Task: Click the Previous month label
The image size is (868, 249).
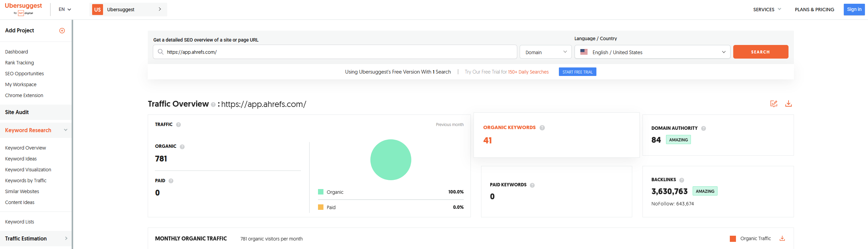Action: click(x=450, y=125)
